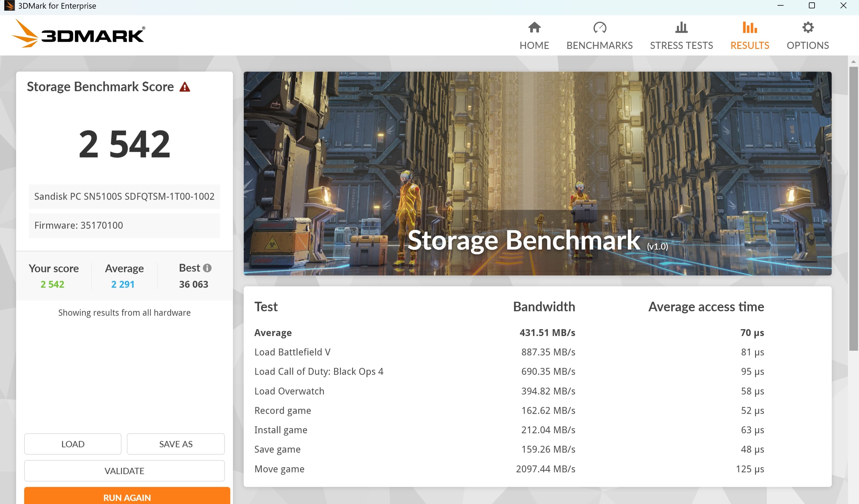
Task: Click the red warning triangle icon
Action: 185,87
